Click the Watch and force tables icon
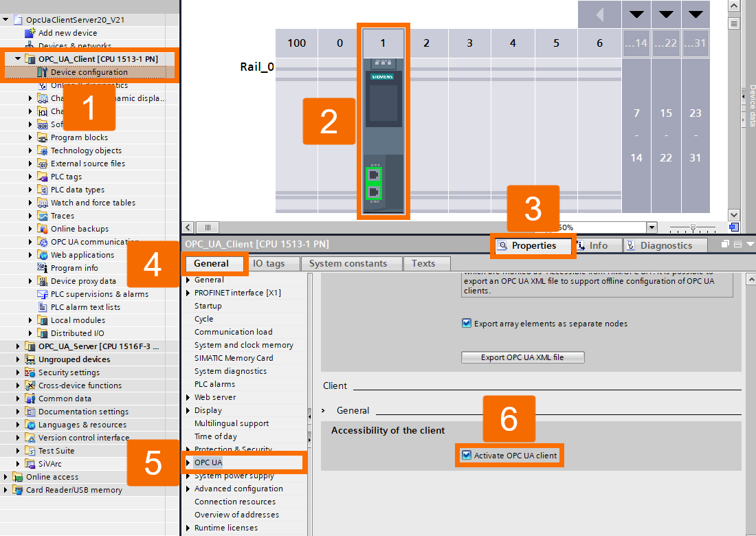Viewport: 756px width, 536px height. (43, 203)
